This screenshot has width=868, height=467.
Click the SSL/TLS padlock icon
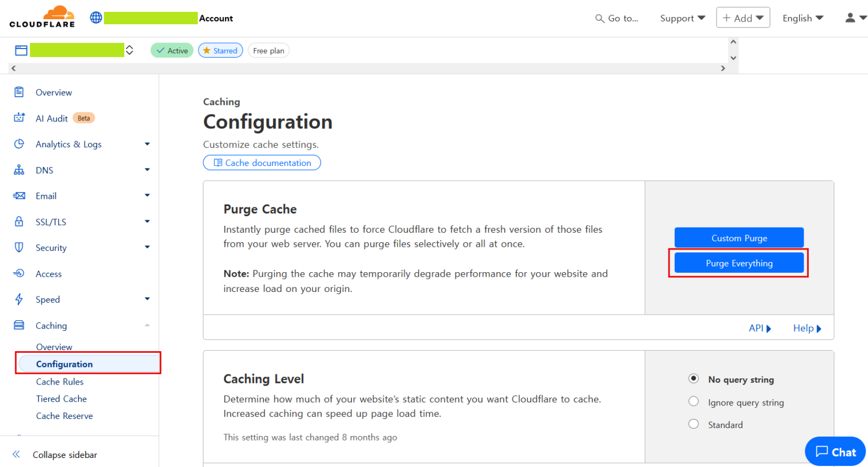tap(19, 221)
